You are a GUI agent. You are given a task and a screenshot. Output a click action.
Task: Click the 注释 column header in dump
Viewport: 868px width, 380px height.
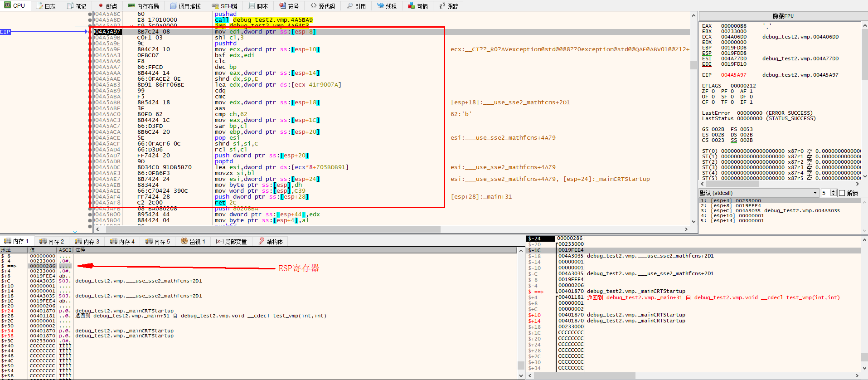pyautogui.click(x=295, y=250)
